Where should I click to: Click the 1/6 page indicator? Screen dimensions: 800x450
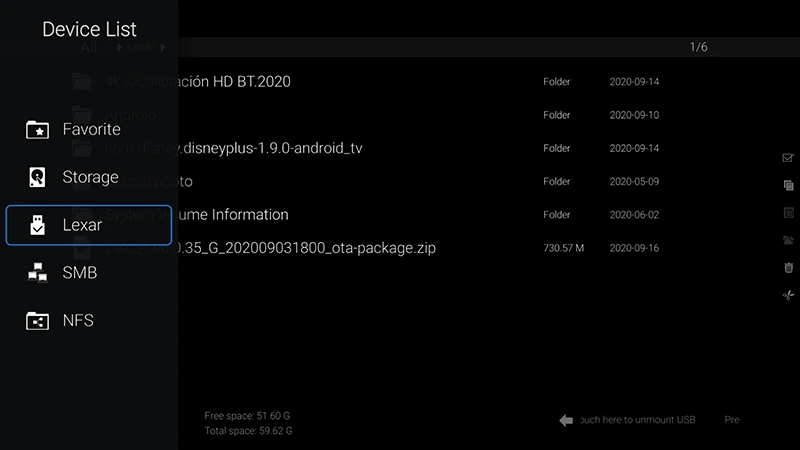click(x=698, y=47)
